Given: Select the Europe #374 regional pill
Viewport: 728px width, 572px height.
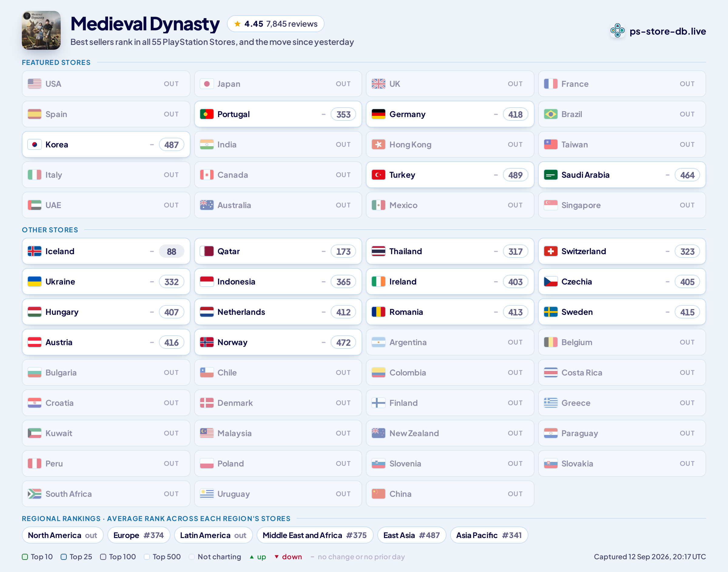Looking at the screenshot, I should [139, 535].
